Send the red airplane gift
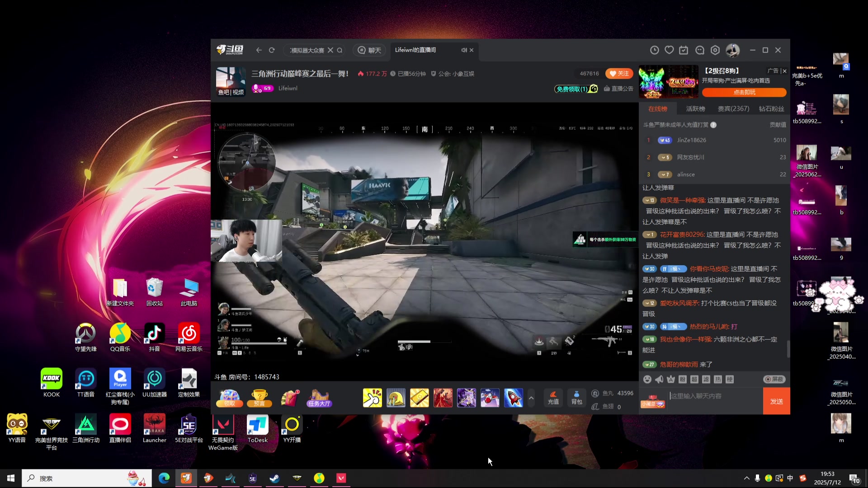This screenshot has height=488, width=868. point(490,398)
